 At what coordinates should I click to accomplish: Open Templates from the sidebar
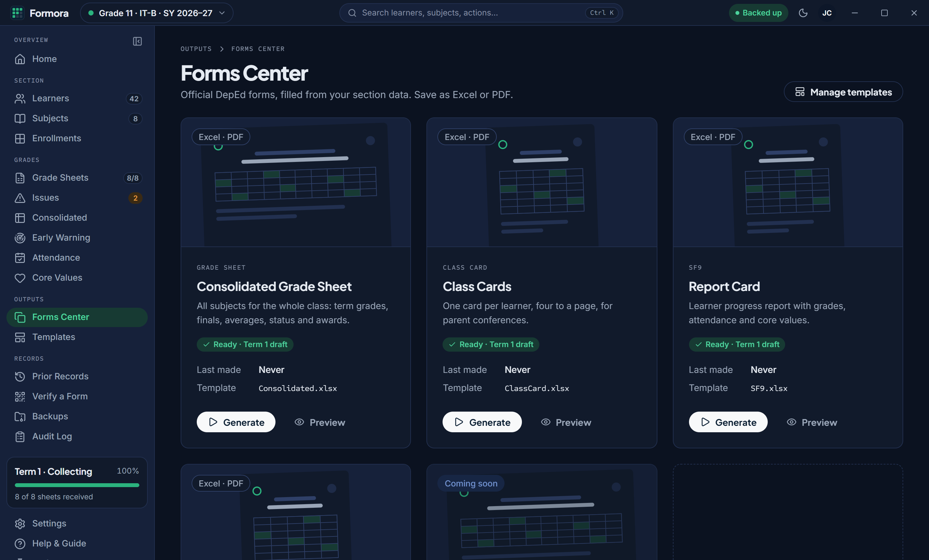pyautogui.click(x=77, y=337)
